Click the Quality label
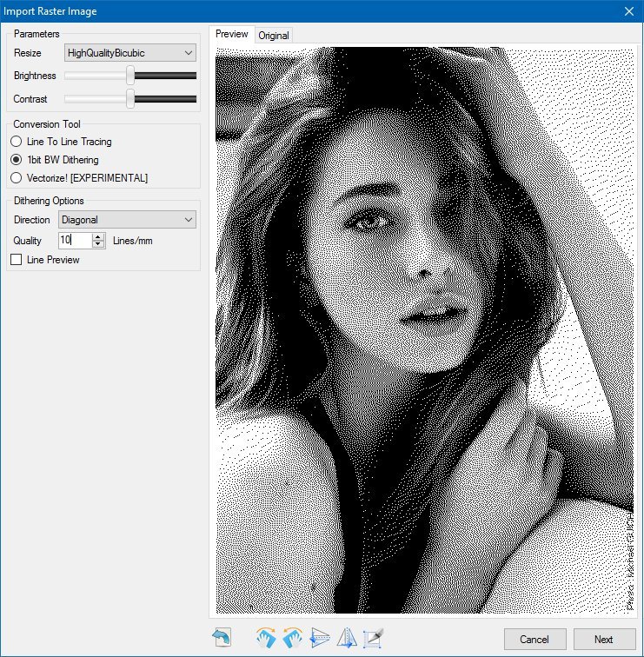This screenshot has width=644, height=657. [x=28, y=241]
